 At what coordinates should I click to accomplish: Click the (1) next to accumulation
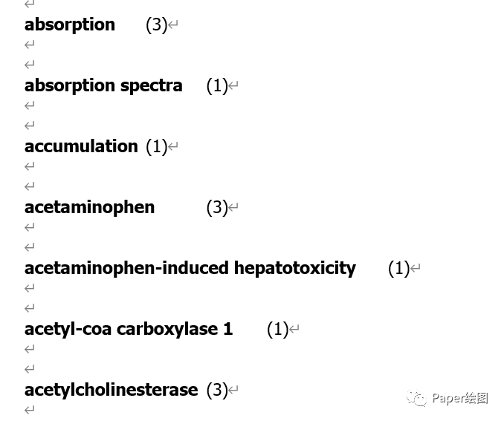pyautogui.click(x=157, y=146)
